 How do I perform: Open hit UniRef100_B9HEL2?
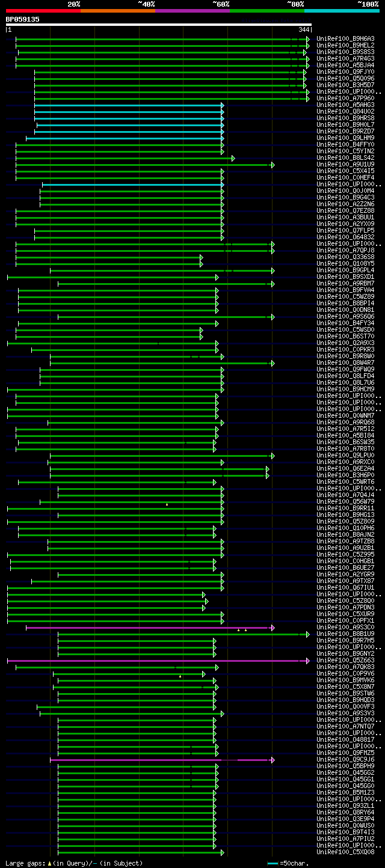pyautogui.click(x=345, y=46)
